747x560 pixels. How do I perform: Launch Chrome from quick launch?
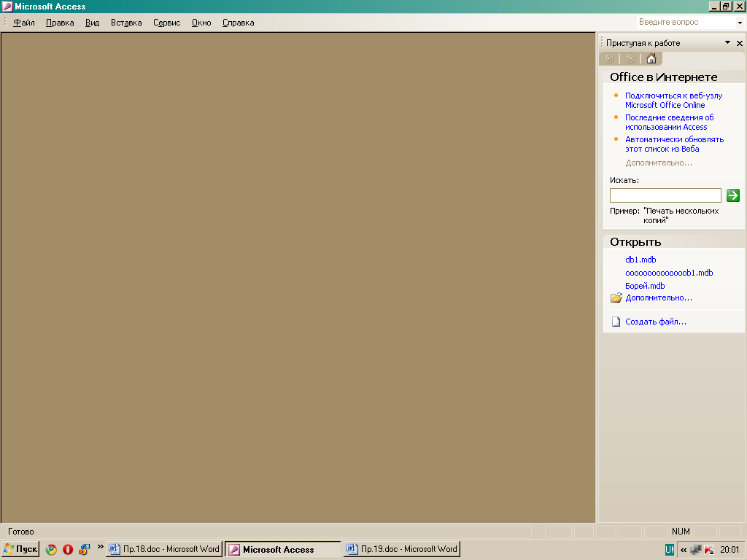pos(51,549)
